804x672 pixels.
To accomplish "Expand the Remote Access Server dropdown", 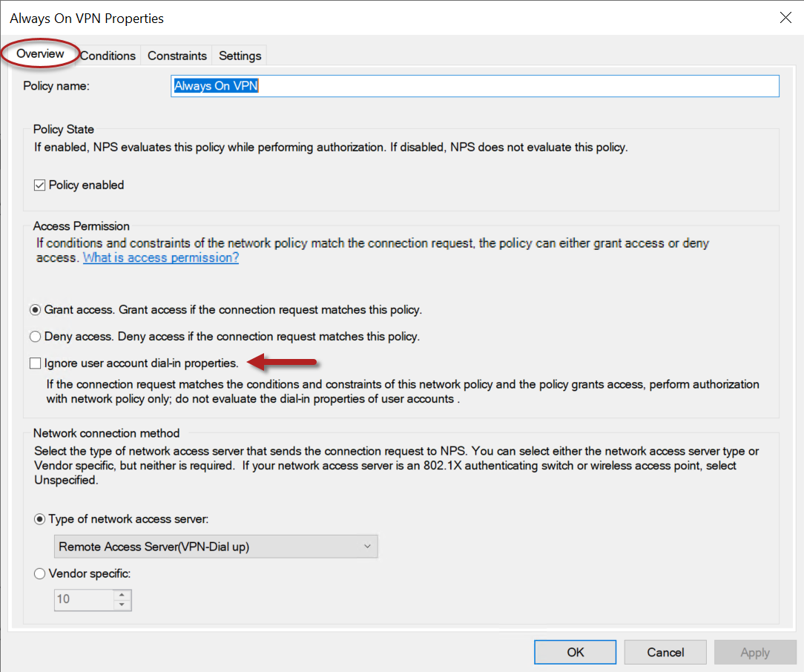I will 217,547.
